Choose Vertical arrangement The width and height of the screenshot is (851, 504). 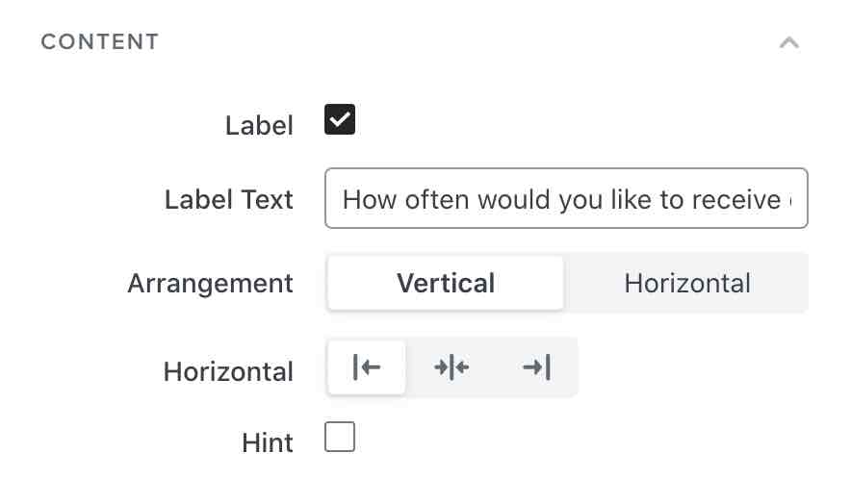446,284
